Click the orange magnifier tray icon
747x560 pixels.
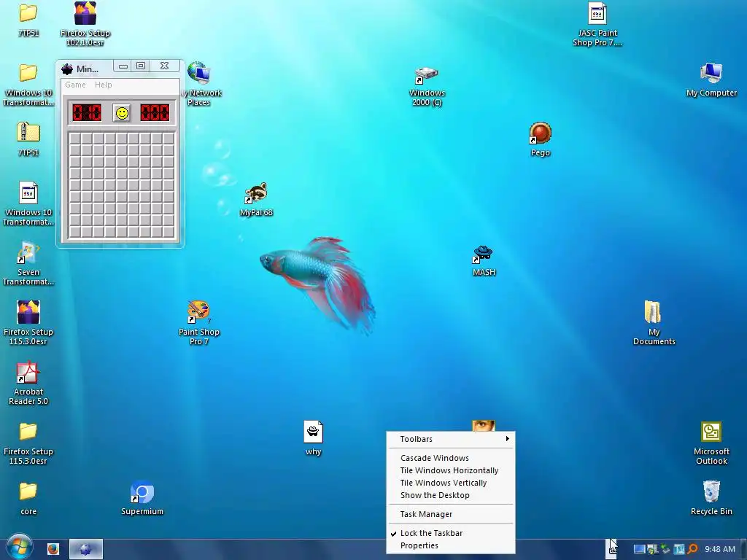point(693,550)
